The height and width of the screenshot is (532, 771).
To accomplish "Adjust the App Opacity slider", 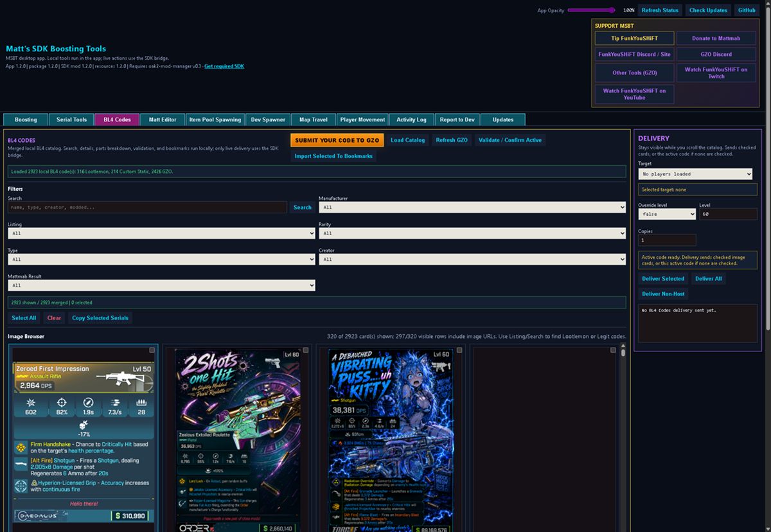I will [x=591, y=10].
